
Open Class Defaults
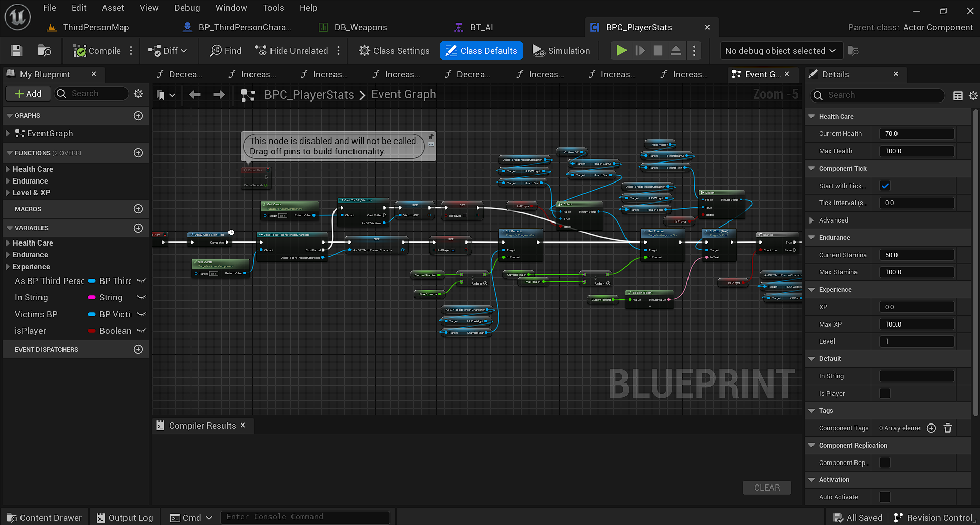(481, 50)
